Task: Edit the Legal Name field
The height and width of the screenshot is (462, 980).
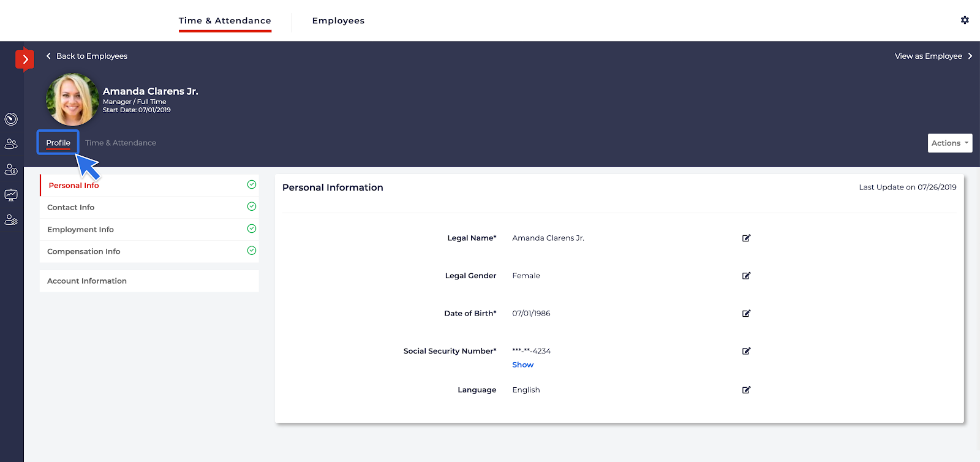Action: 746,238
